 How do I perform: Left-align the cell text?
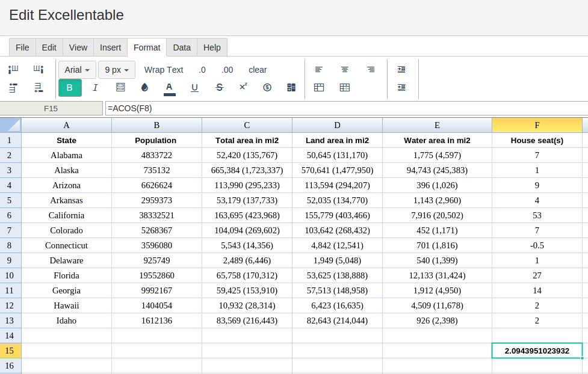[319, 70]
